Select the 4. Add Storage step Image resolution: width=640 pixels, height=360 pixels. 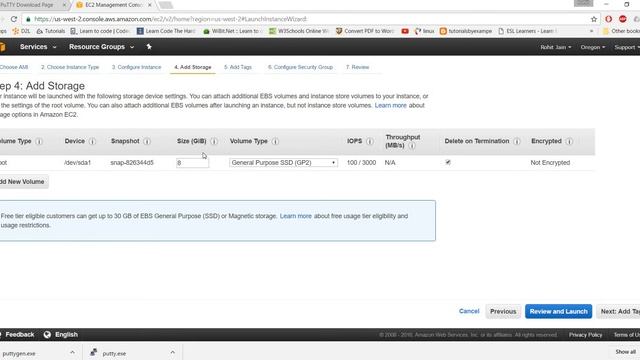point(193,67)
